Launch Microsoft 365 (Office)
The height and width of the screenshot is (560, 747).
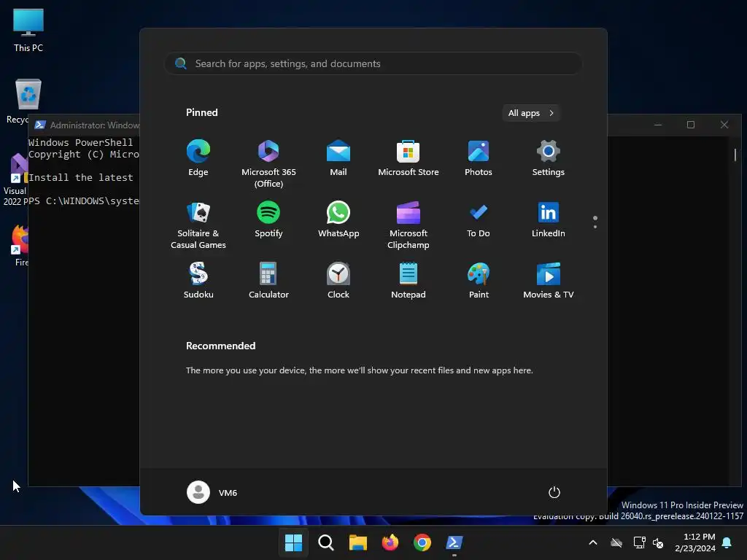pos(268,164)
